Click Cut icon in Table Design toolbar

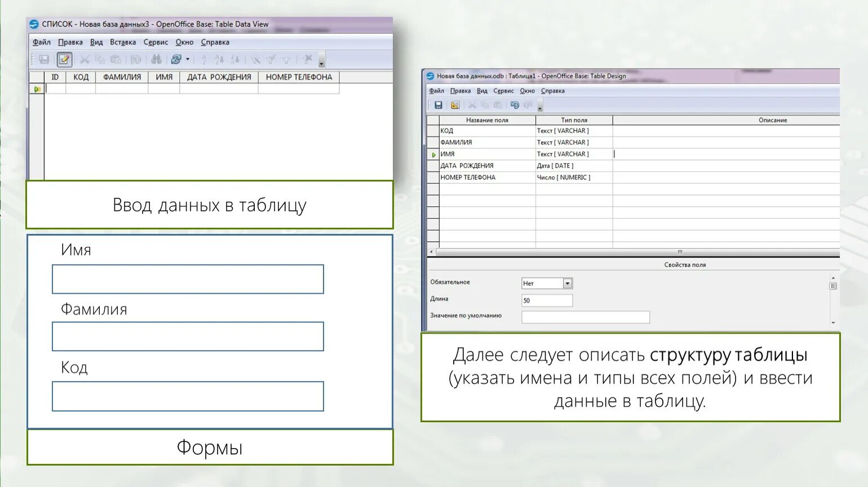pos(472,105)
